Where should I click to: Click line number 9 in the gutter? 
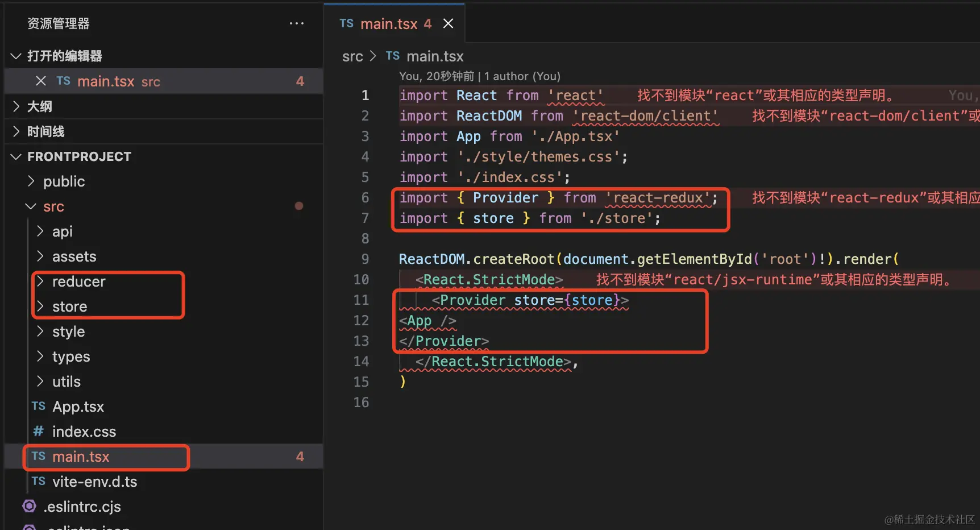pos(365,259)
